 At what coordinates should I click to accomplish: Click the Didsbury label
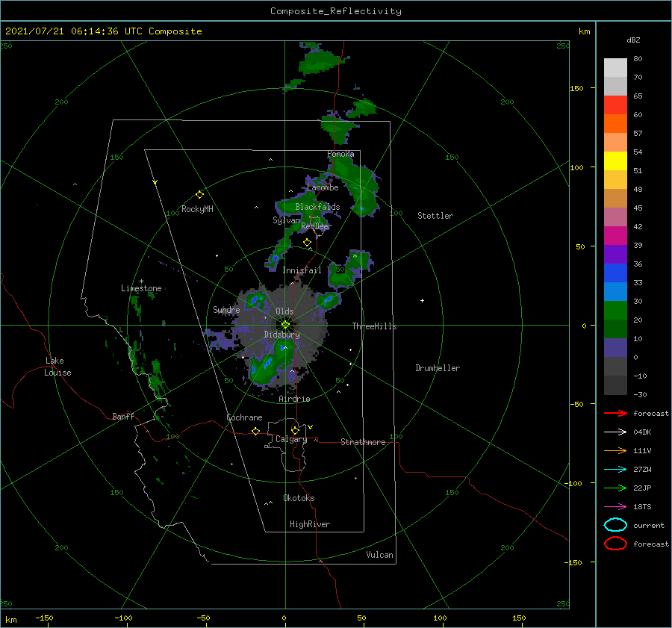coord(281,335)
